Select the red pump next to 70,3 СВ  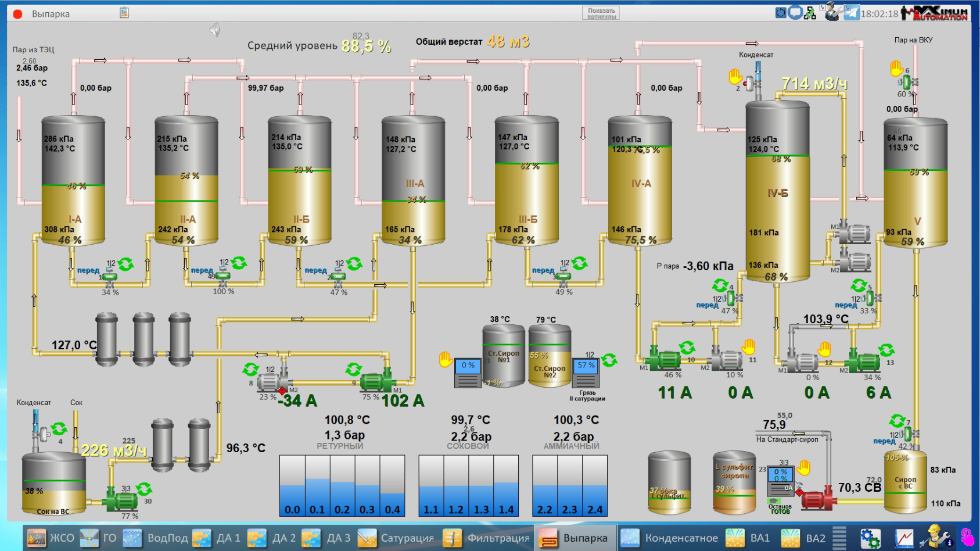click(x=815, y=499)
